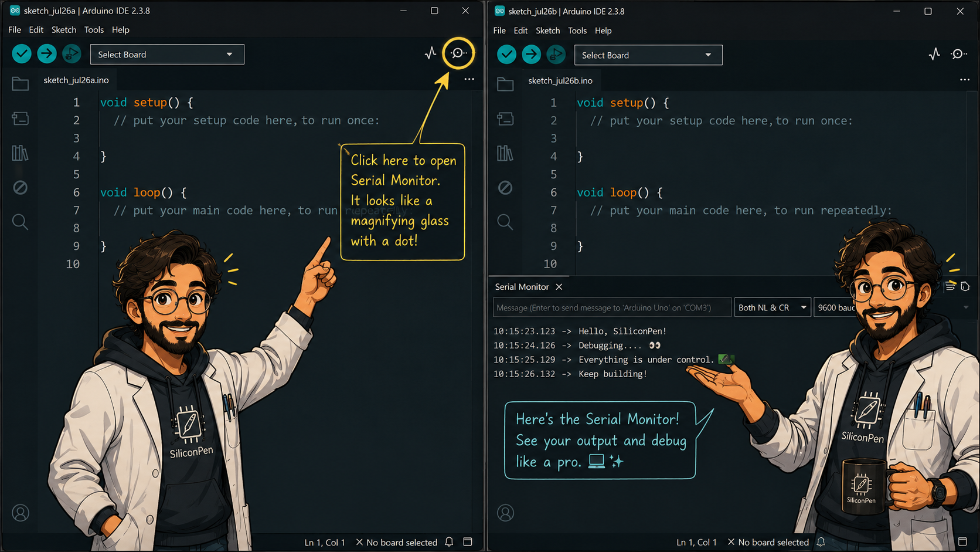Screen dimensions: 980x552
Task: Toggle autoscroll in Serial Monitor panel
Action: click(x=950, y=286)
